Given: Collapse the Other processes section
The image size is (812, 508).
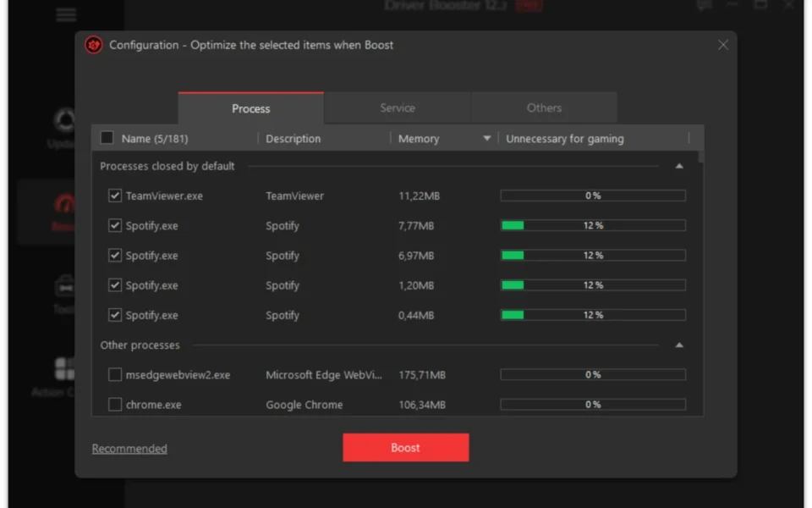Looking at the screenshot, I should pos(679,345).
